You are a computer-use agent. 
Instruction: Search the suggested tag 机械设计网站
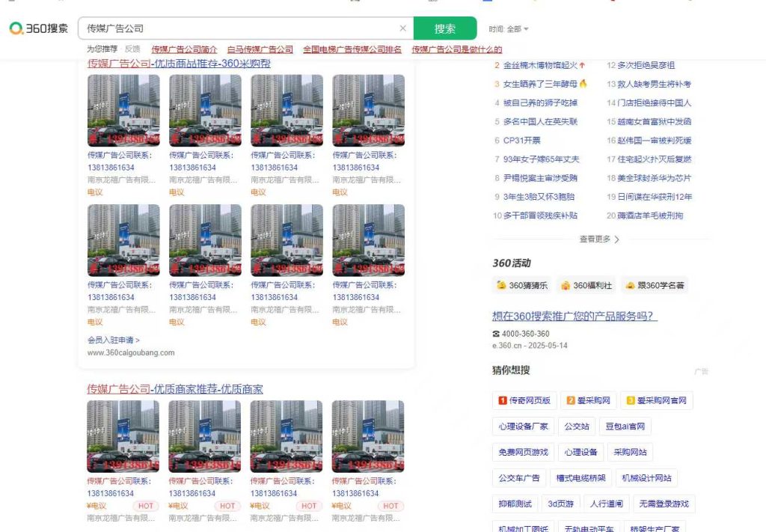(647, 478)
